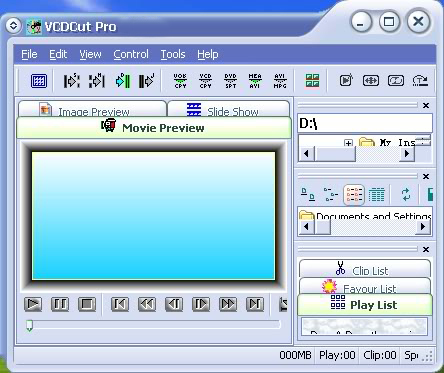Open the Tools menu
Image resolution: width=444 pixels, height=373 pixels.
(x=173, y=54)
